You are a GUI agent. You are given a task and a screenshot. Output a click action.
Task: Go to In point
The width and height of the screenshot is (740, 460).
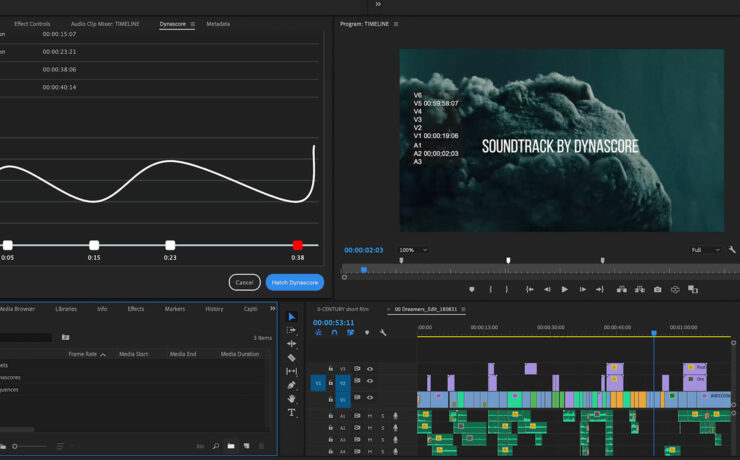tap(530, 290)
